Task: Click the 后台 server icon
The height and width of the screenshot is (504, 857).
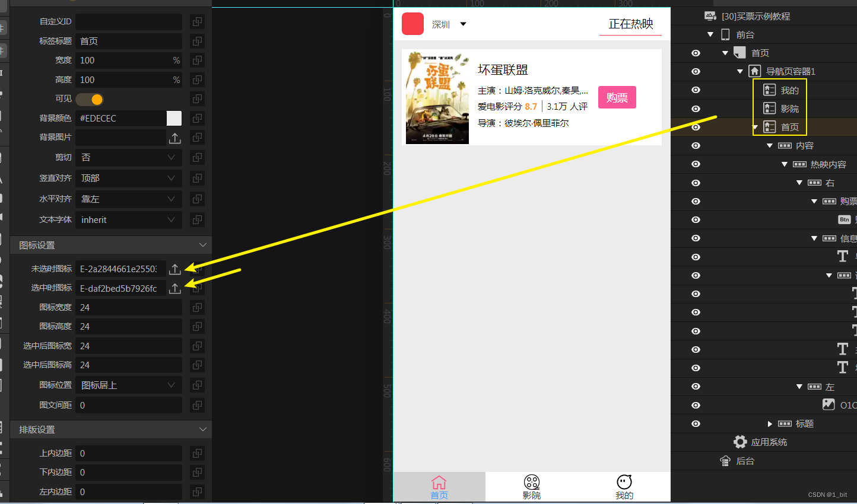Action: (x=725, y=460)
